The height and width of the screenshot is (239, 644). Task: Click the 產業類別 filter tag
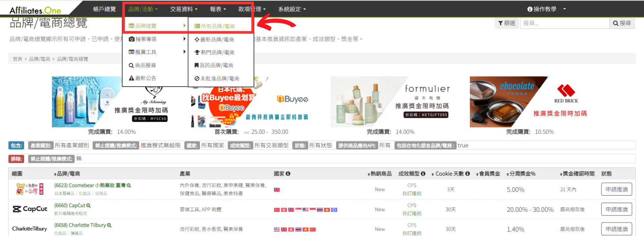click(41, 146)
